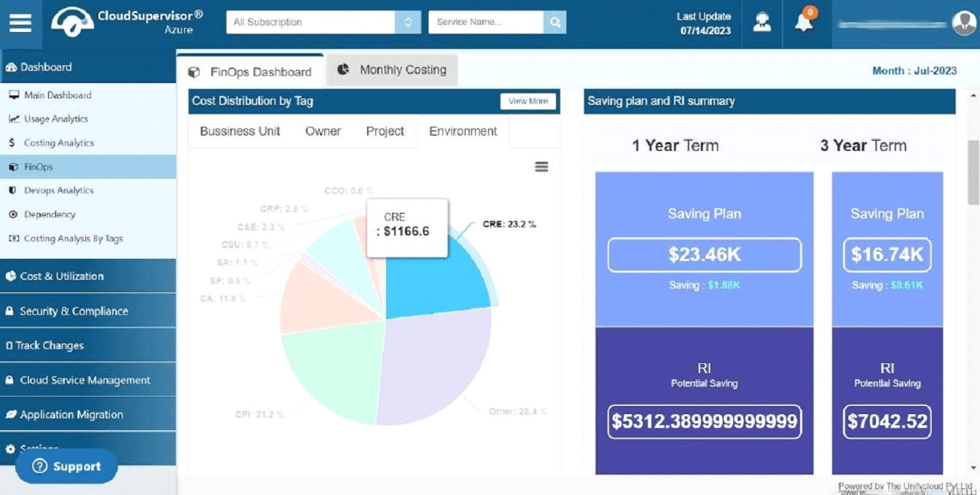The width and height of the screenshot is (980, 495).
Task: Click the 1 Year Saving Plan $23.46K value
Action: coord(705,255)
